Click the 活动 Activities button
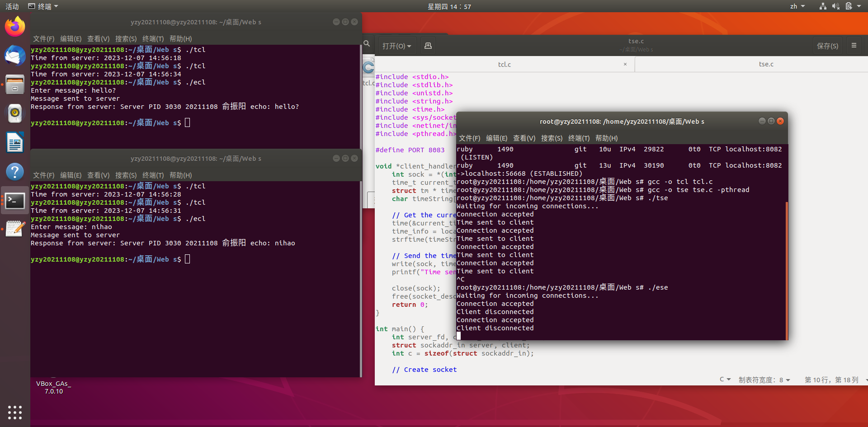The height and width of the screenshot is (427, 868). pos(12,6)
